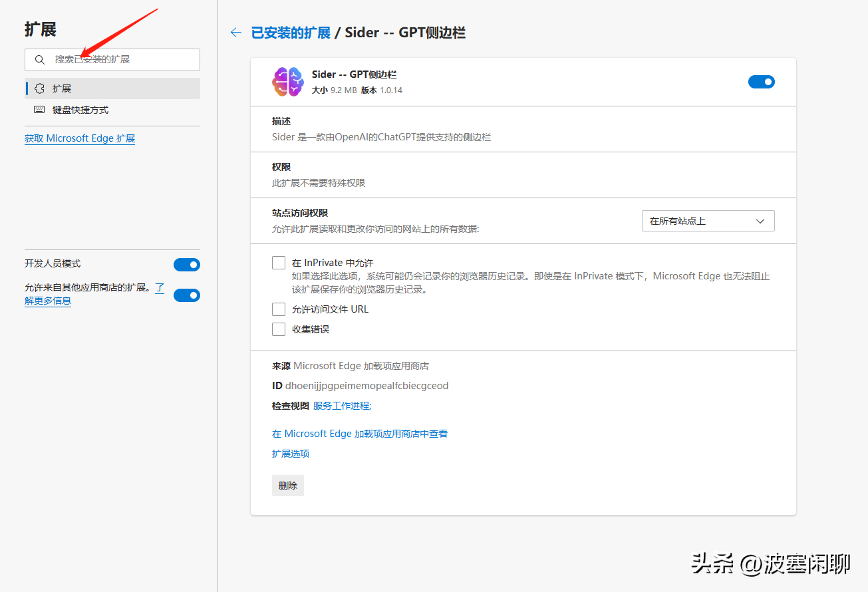Screen dimensions: 868x592
Task: Go to 已安装的扩展 breadcrumb link
Action: tap(291, 33)
